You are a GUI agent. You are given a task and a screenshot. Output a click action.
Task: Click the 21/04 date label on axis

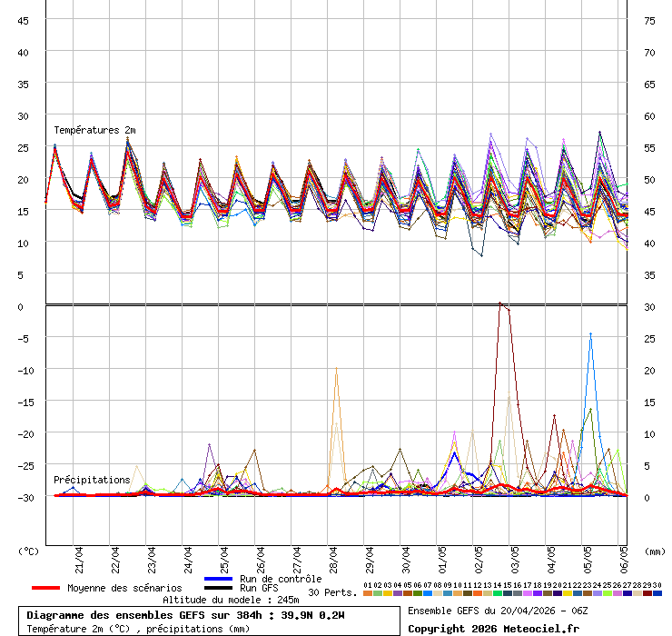click(79, 556)
